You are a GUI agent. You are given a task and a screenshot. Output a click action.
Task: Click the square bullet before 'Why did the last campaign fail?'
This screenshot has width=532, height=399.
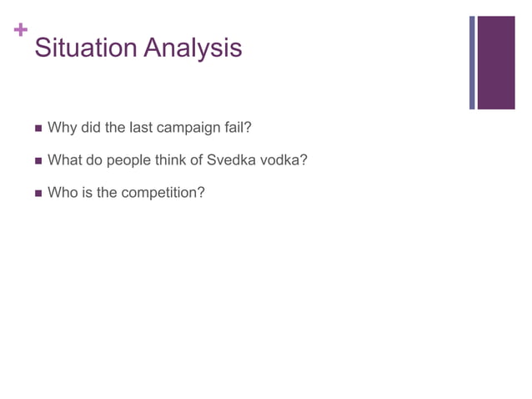37,129
